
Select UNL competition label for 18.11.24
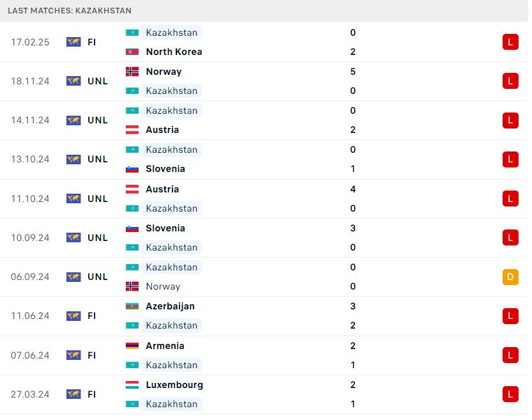point(98,81)
